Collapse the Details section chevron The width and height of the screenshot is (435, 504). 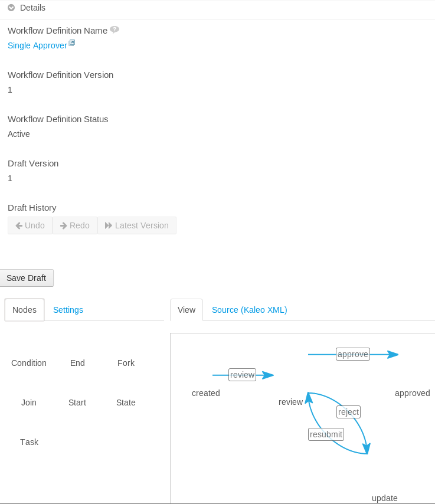[11, 8]
